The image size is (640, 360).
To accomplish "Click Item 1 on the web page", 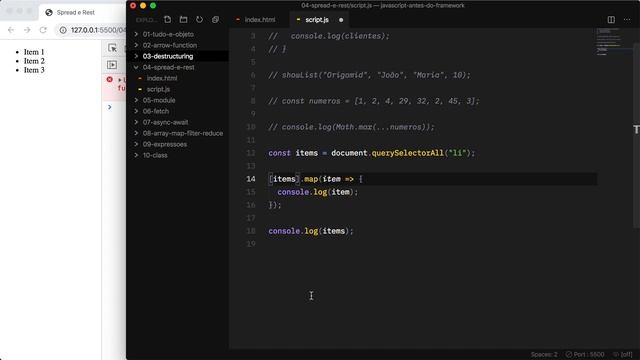I will point(34,52).
